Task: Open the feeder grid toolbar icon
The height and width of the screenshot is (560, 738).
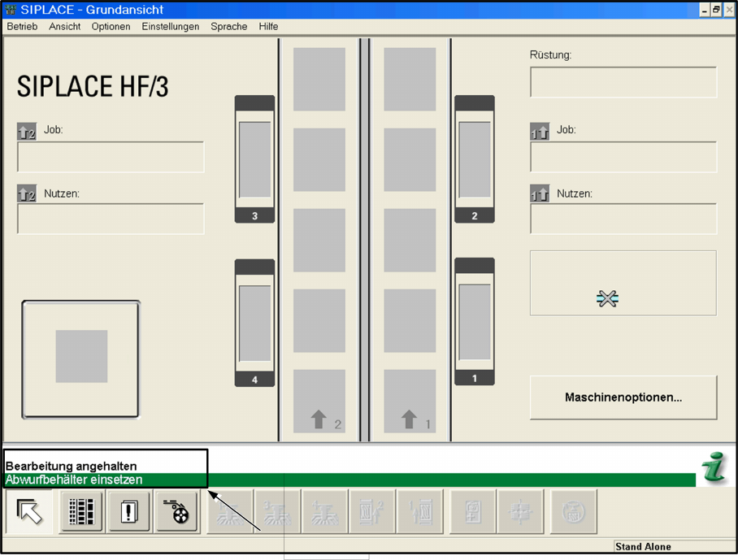Action: 81,512
